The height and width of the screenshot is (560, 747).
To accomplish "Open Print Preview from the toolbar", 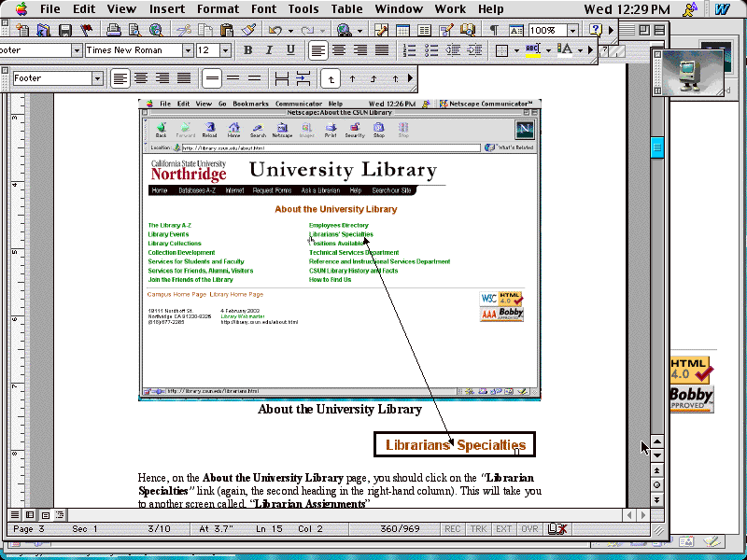I will click(x=134, y=31).
